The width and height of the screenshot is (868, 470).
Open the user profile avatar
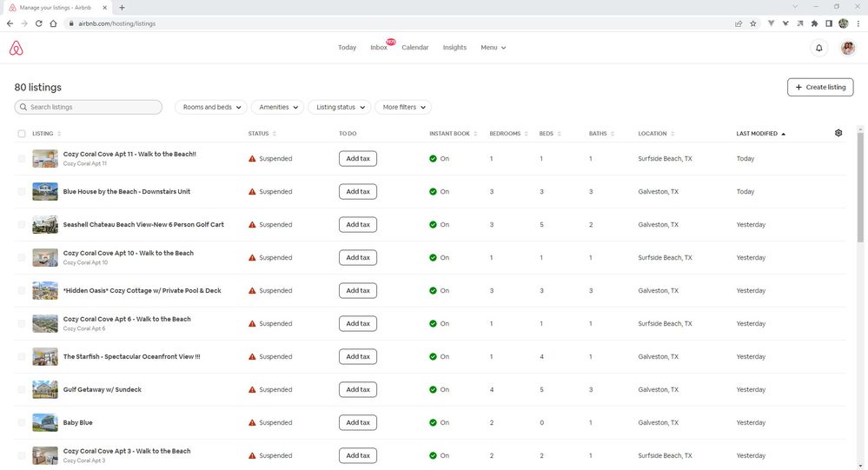847,48
